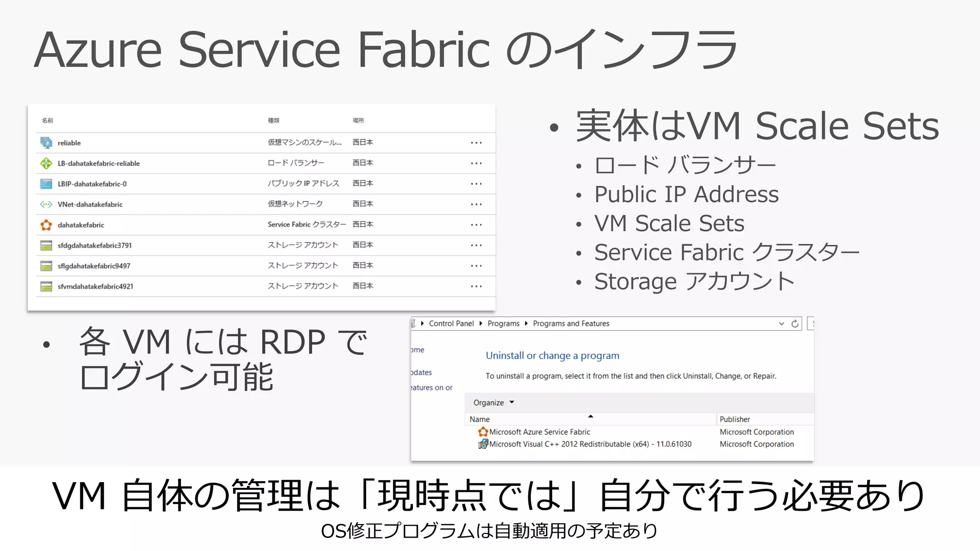Open the LBIP-dahatakefabric-0 resource
This screenshot has width=980, height=551.
(x=92, y=184)
